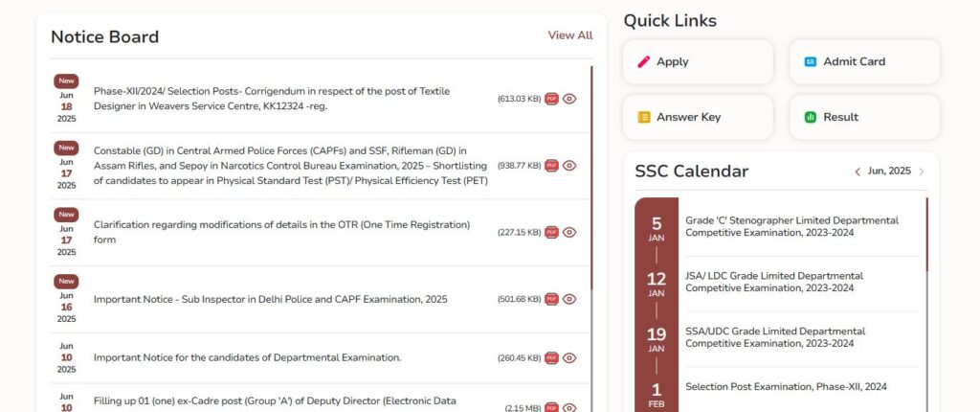
Task: Go to previous month in SSC Calendar
Action: (x=857, y=172)
